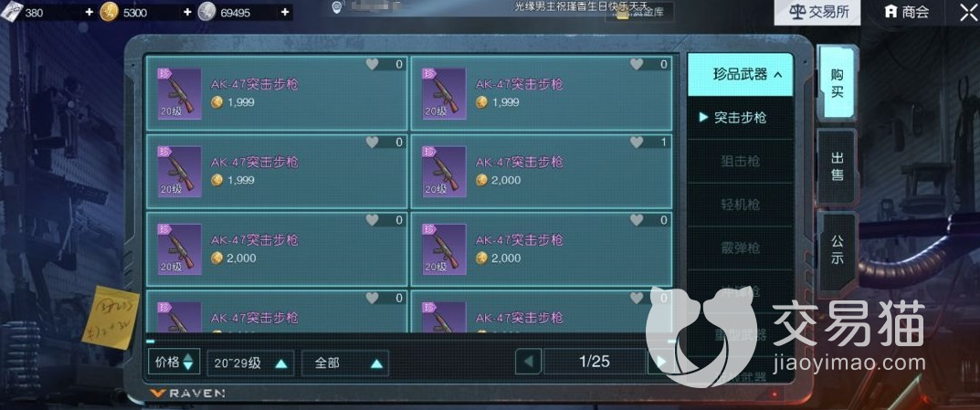Go to previous page arrow
Image resolution: width=980 pixels, height=410 pixels.
pos(528,362)
